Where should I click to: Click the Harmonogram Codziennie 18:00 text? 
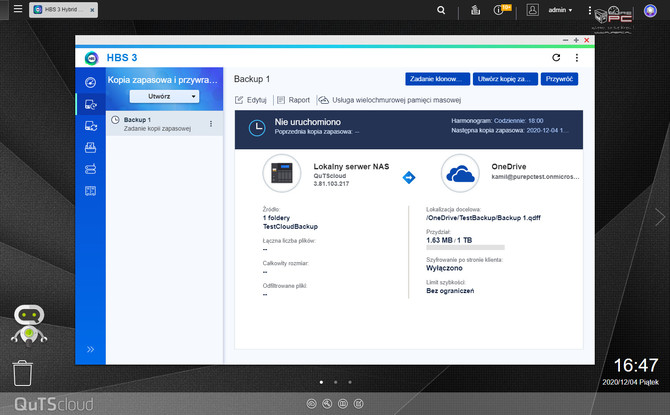tap(497, 121)
